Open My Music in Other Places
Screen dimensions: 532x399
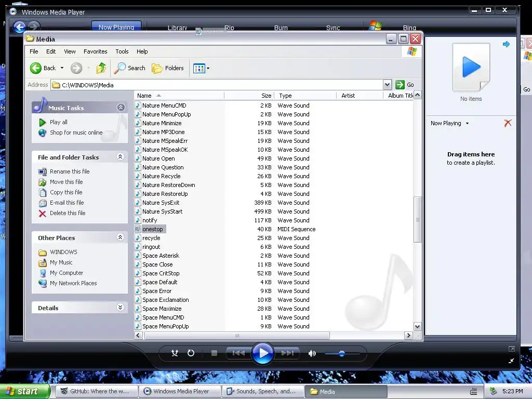pyautogui.click(x=61, y=262)
